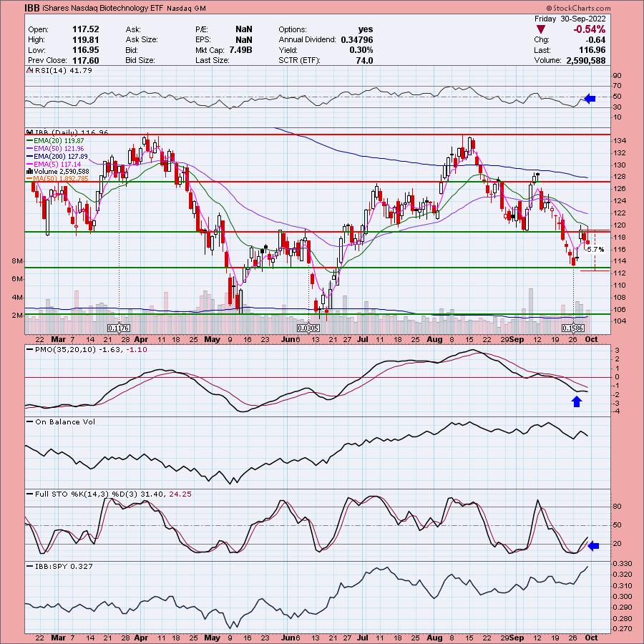The width and height of the screenshot is (644, 644).
Task: Click the 0.1176 dividend marker
Action: click(119, 328)
